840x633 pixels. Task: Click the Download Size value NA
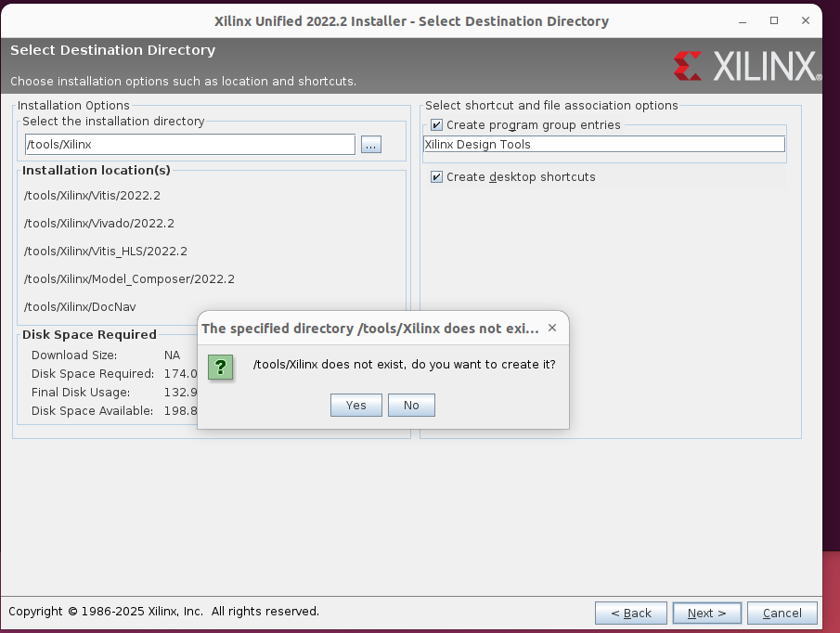172,355
